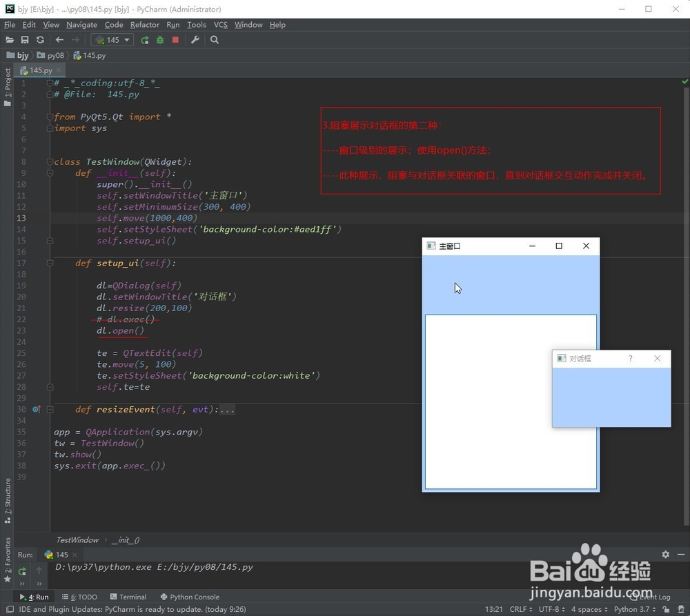Change the UTF-8 file encoding
This screenshot has width=690, height=616.
pos(552,609)
